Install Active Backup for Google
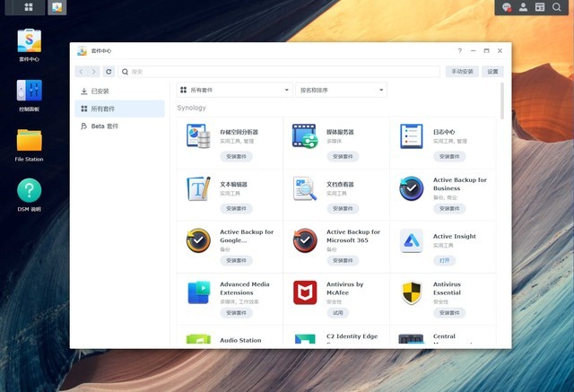This screenshot has width=574, height=392. click(236, 261)
